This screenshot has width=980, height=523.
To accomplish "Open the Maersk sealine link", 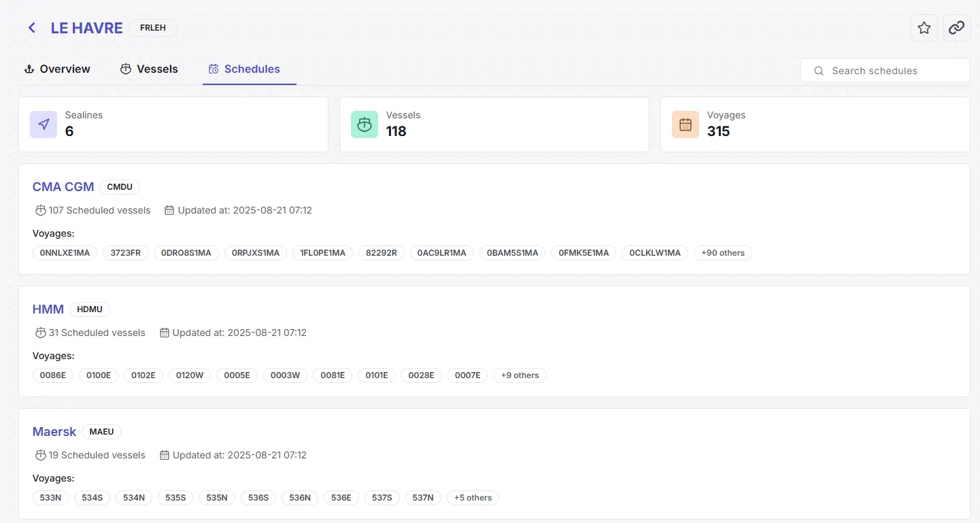I will pyautogui.click(x=54, y=431).
